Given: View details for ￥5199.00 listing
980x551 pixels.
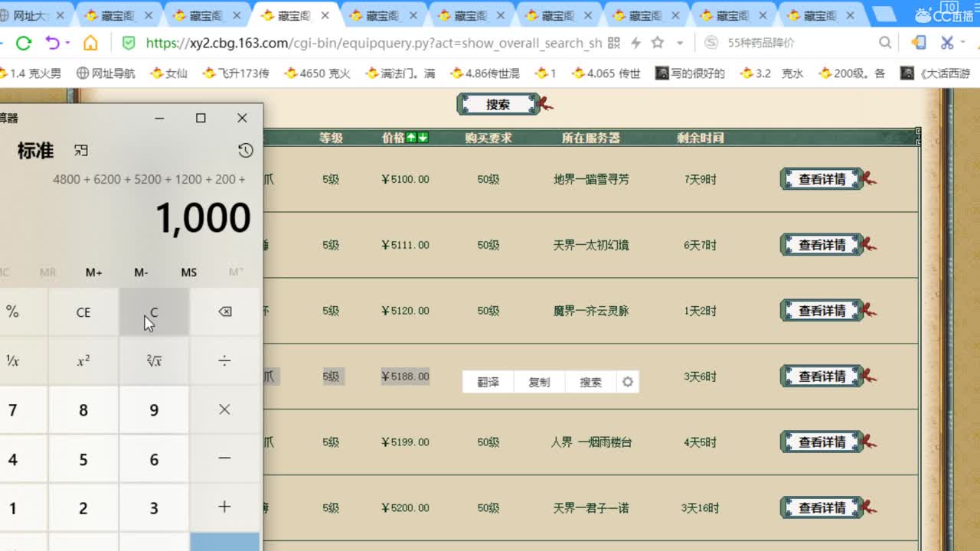Looking at the screenshot, I should pos(822,442).
